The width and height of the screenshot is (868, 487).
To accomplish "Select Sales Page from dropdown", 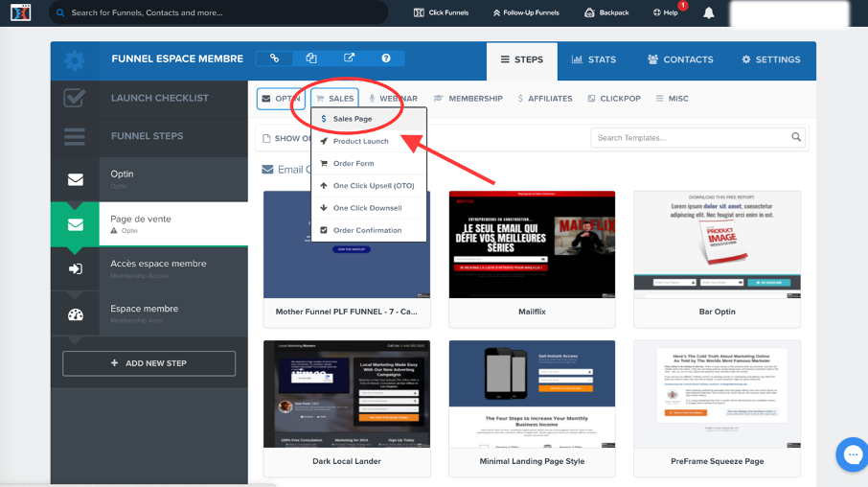I will [369, 119].
